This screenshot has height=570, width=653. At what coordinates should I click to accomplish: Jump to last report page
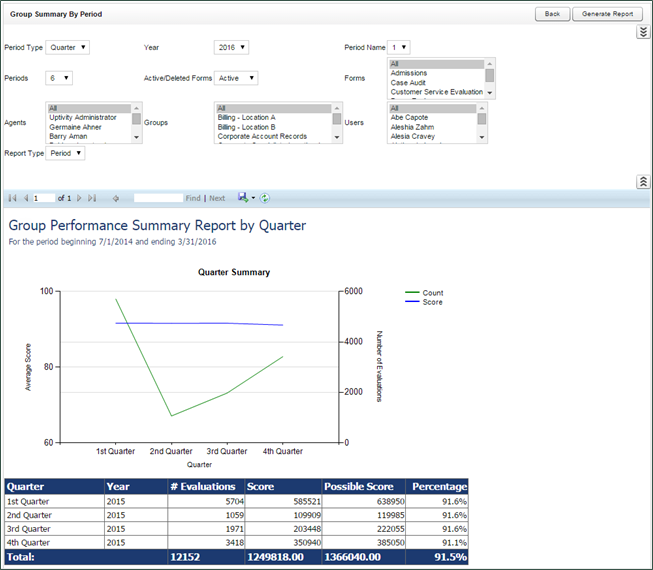pyautogui.click(x=92, y=198)
